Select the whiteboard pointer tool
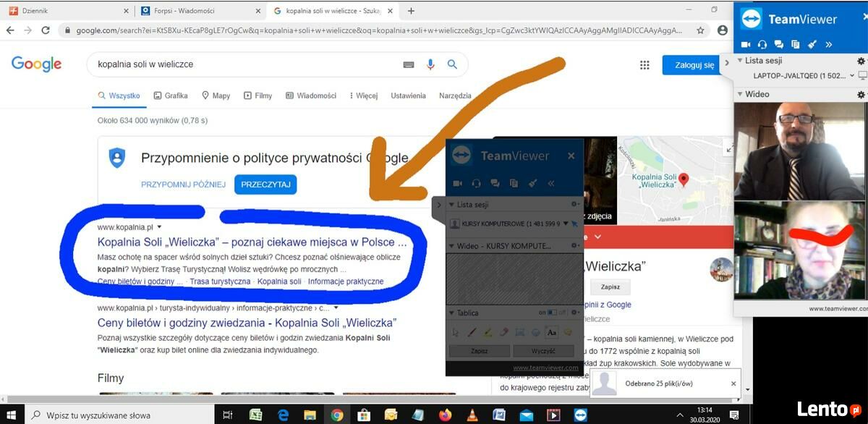This screenshot has width=868, height=424. pyautogui.click(x=456, y=333)
